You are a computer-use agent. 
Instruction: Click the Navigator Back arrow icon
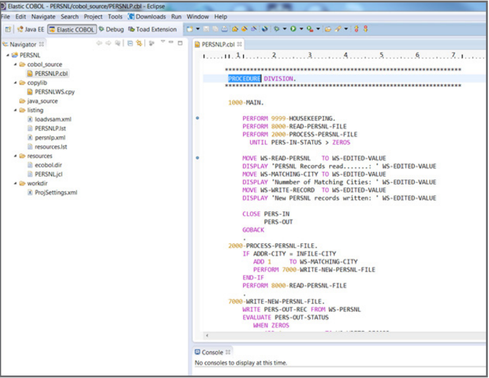click(99, 43)
